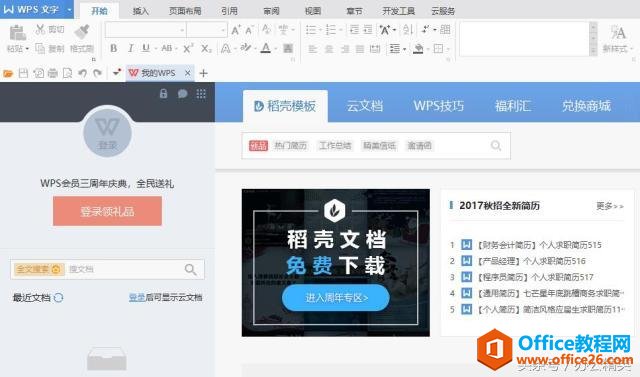Viewport: 640px width, 377px height.
Task: Open the font name dropdown
Action: tap(182, 30)
